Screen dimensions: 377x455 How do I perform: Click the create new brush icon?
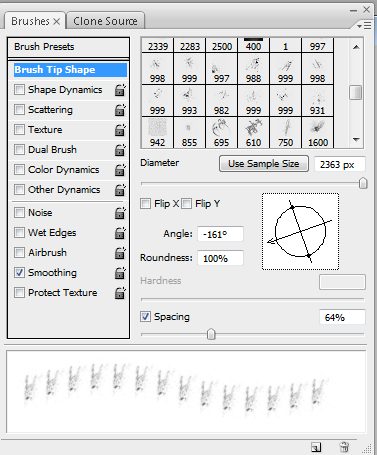tap(316, 447)
